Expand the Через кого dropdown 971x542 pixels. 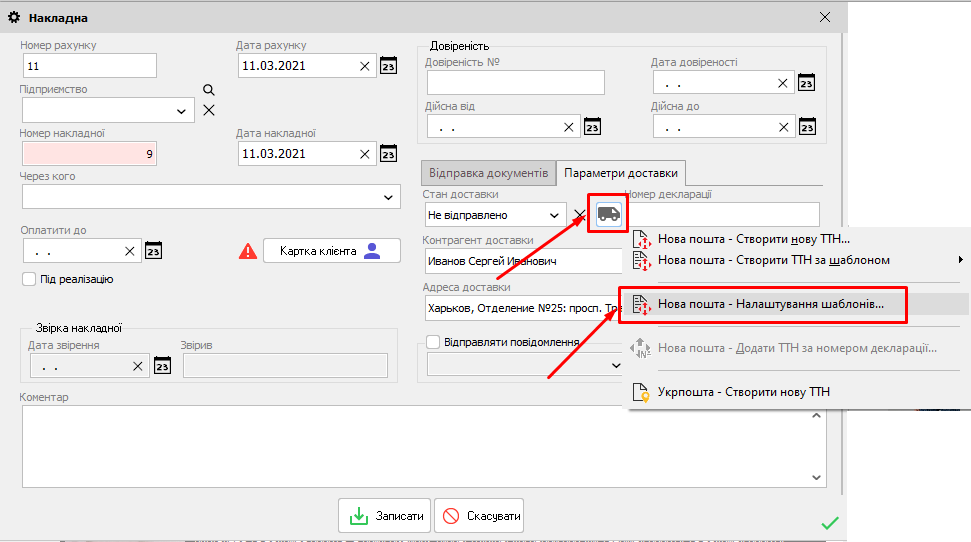[388, 198]
